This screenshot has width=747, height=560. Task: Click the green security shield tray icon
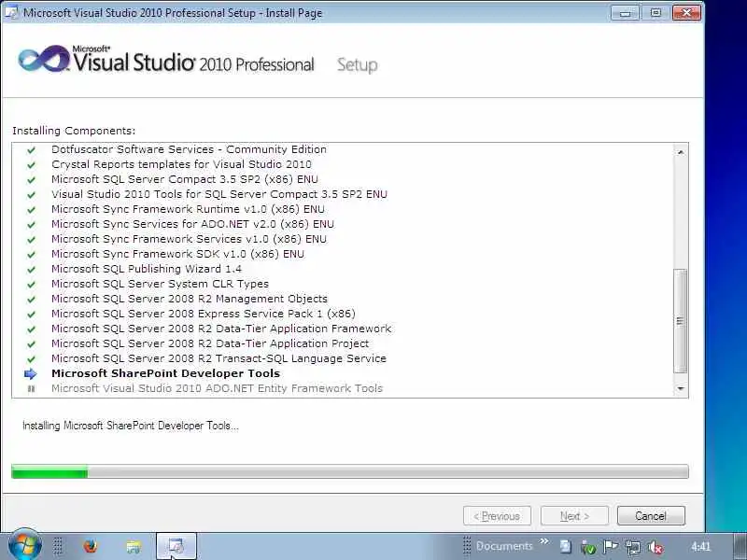pos(588,548)
